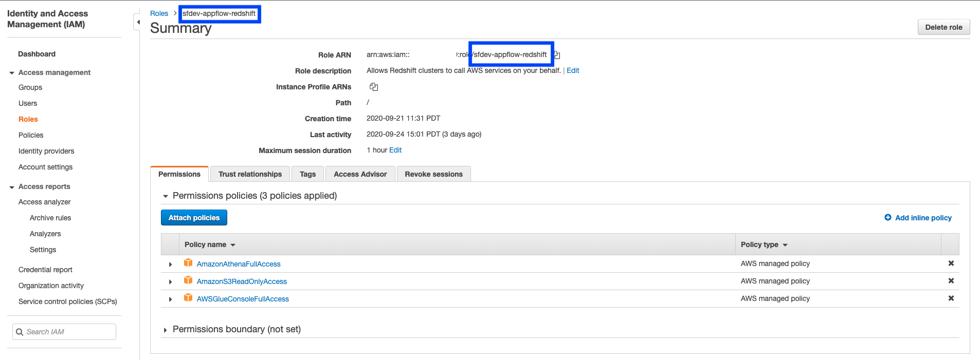Open Account settings in the sidebar
The height and width of the screenshot is (360, 980).
coord(45,167)
